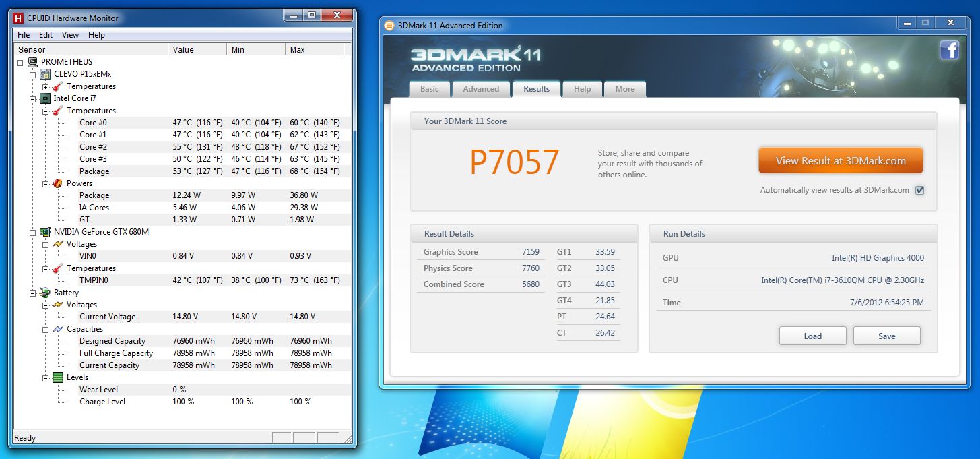The image size is (980, 459).
Task: Collapse the Levels node
Action: tap(45, 377)
